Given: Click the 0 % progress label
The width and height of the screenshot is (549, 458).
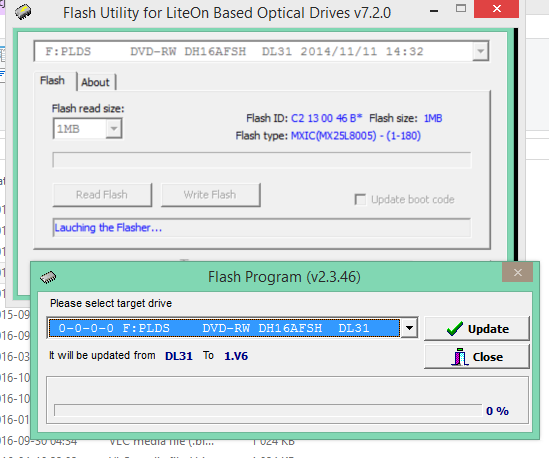Looking at the screenshot, I should point(497,411).
